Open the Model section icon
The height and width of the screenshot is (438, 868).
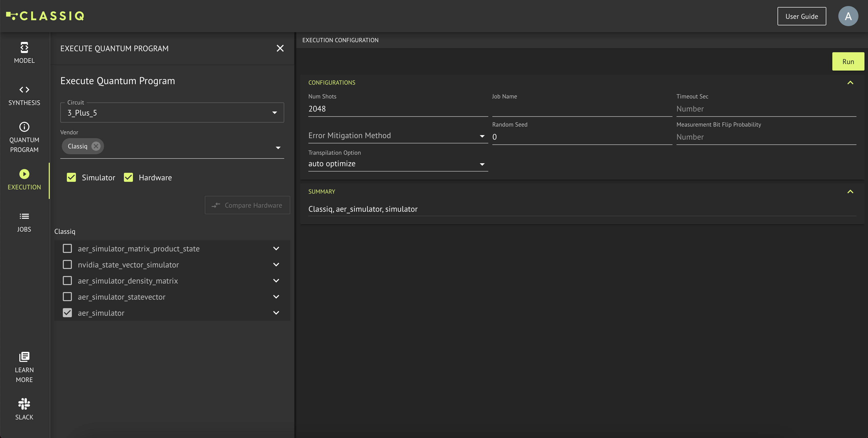tap(24, 48)
